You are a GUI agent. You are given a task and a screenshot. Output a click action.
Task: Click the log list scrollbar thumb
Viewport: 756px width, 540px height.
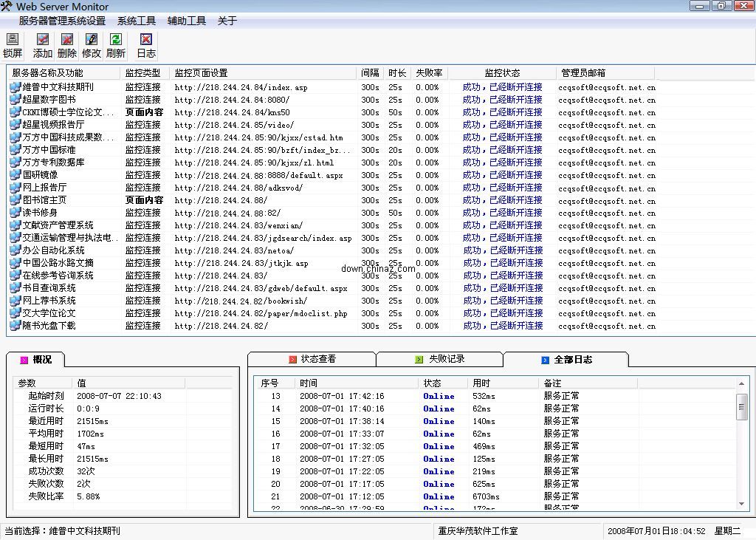pyautogui.click(x=741, y=407)
